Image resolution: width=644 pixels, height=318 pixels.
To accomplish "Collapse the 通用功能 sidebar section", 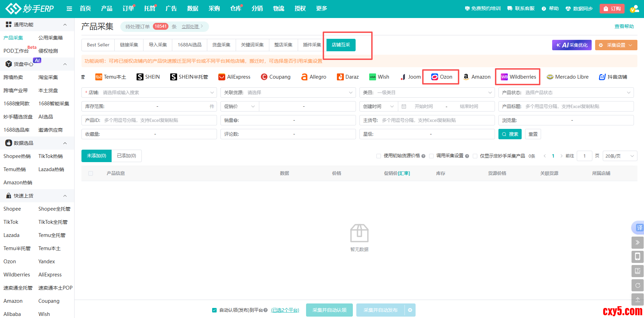I will tap(65, 25).
